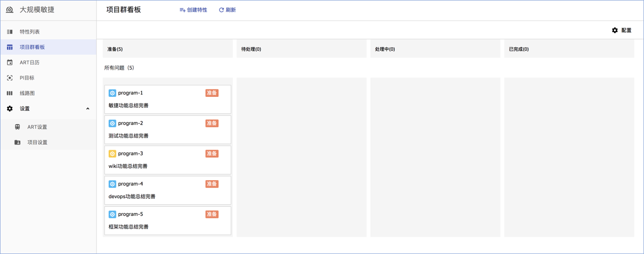Collapse the 设置 menu chevron

pyautogui.click(x=87, y=109)
